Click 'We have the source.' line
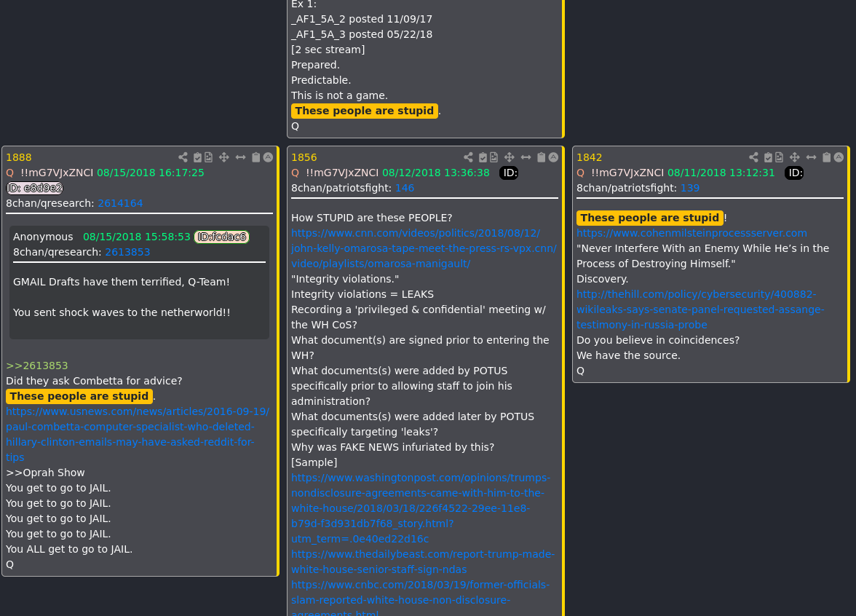This screenshot has width=856, height=616. point(628,355)
